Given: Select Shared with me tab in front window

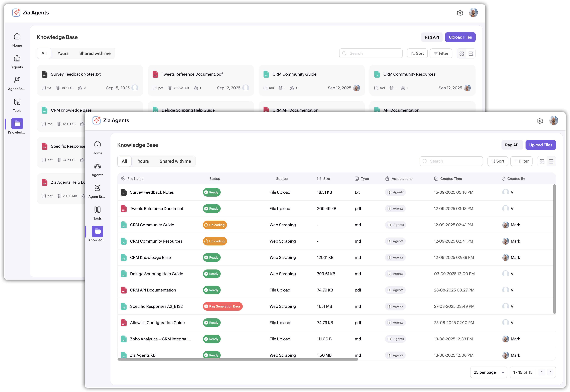Looking at the screenshot, I should click(x=175, y=161).
